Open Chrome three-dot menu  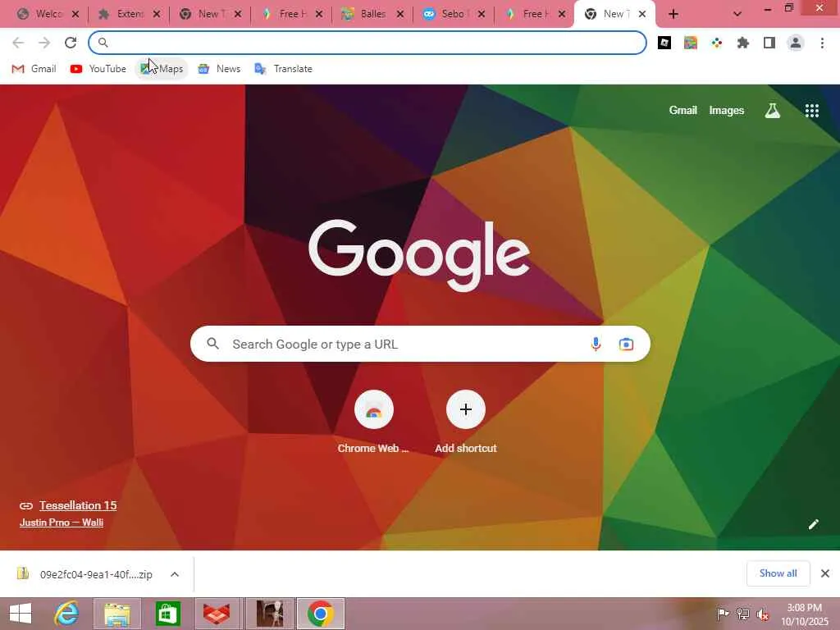coord(822,43)
